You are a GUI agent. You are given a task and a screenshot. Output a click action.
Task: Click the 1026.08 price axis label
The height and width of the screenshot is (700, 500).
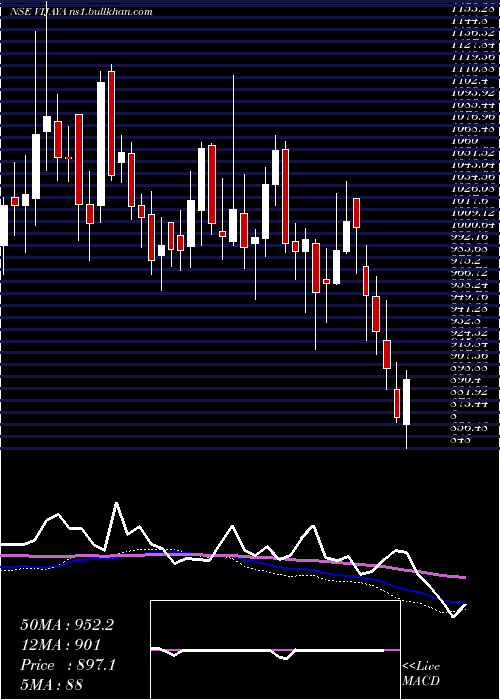coord(472,189)
